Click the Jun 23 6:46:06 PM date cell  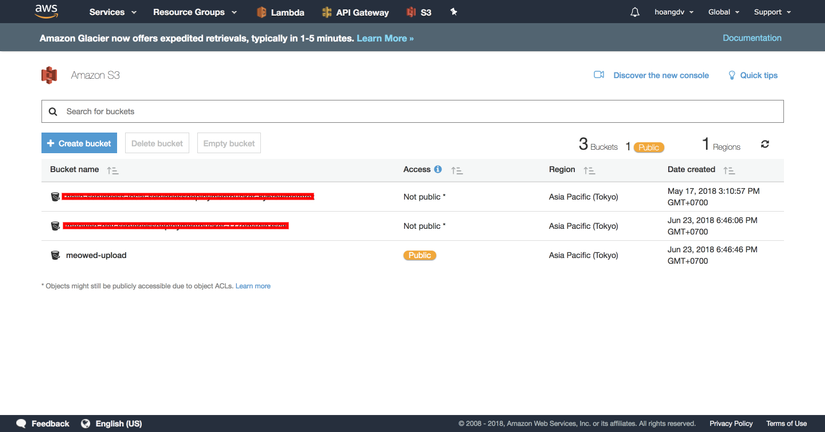(x=712, y=226)
